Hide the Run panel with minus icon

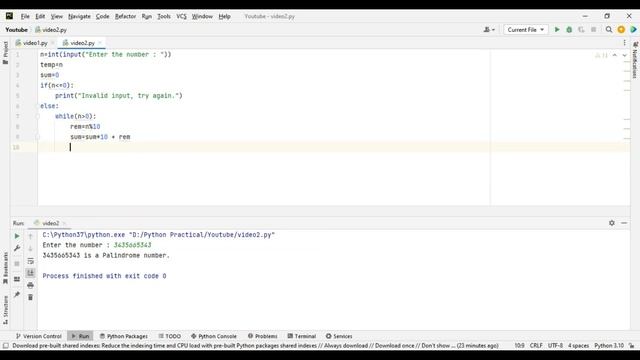[624, 223]
